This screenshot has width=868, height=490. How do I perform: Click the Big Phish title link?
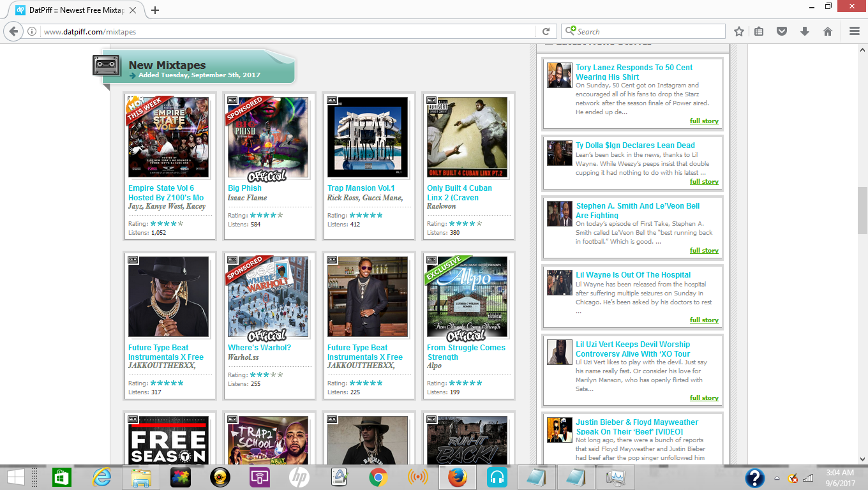tap(244, 188)
